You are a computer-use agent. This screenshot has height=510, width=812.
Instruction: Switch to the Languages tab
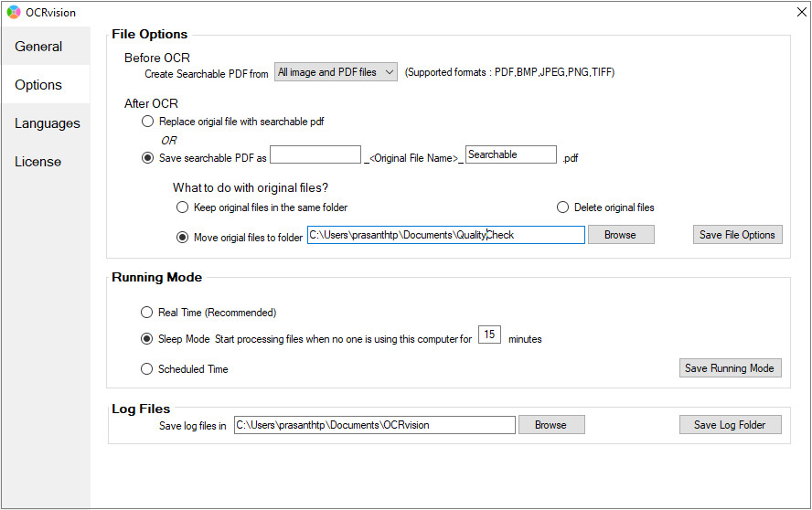pyautogui.click(x=48, y=123)
